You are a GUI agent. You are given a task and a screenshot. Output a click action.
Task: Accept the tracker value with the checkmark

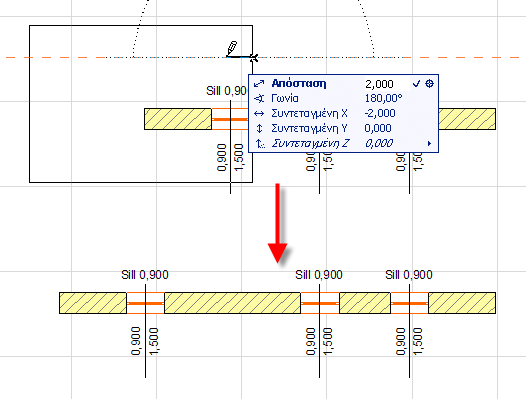[416, 84]
